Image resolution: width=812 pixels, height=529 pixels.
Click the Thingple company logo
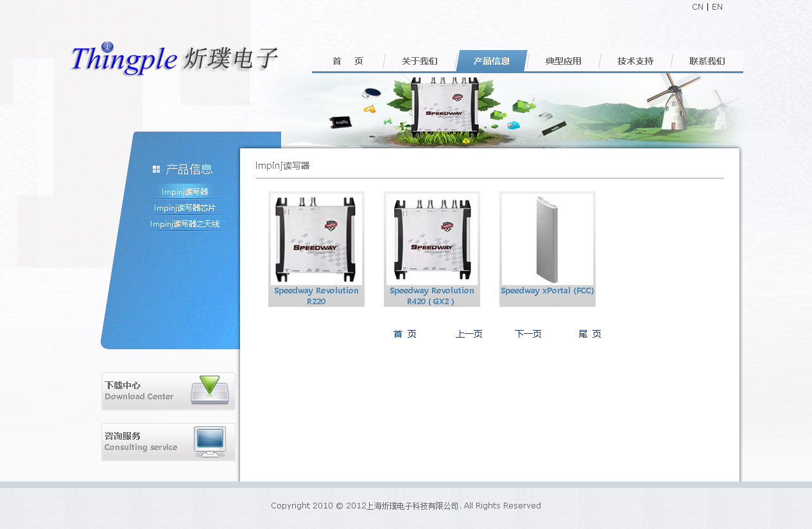click(x=173, y=59)
